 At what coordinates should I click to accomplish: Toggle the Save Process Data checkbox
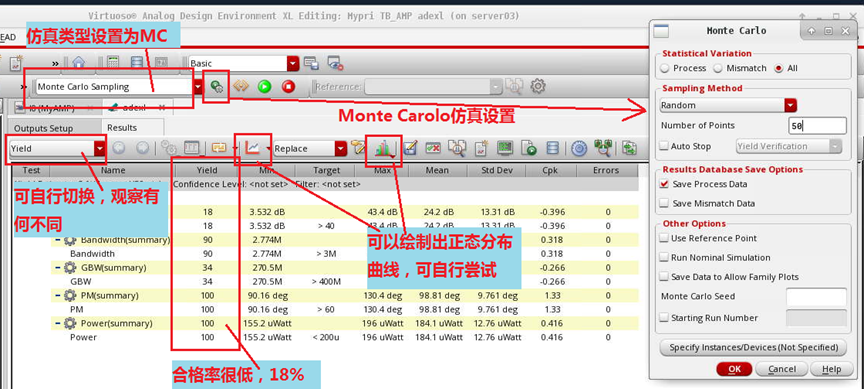(664, 184)
